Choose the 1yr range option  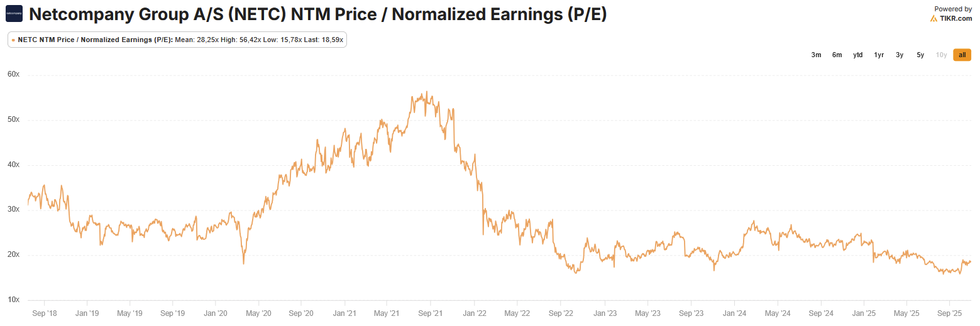pos(879,55)
